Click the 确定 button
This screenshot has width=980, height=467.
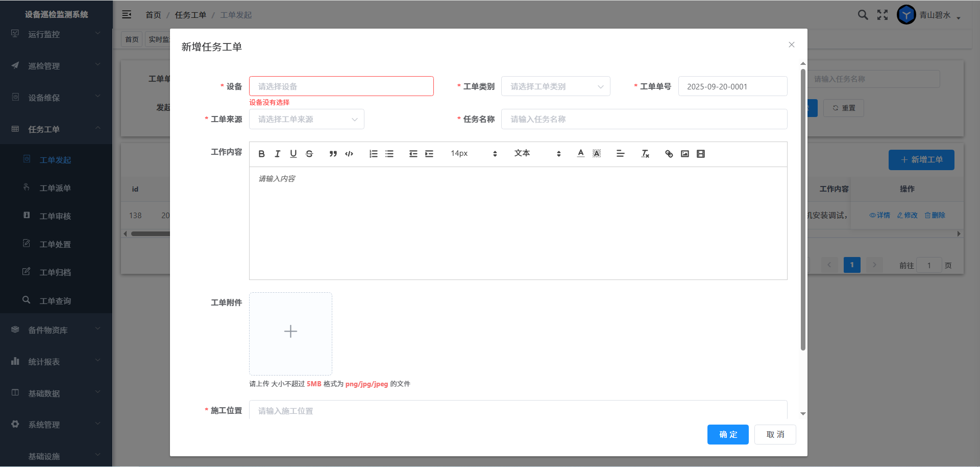pos(728,434)
